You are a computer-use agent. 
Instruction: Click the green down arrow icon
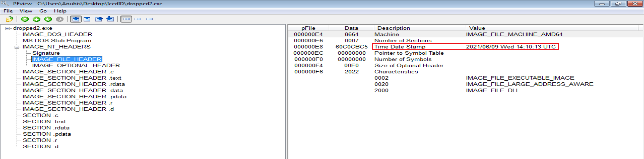[37, 19]
